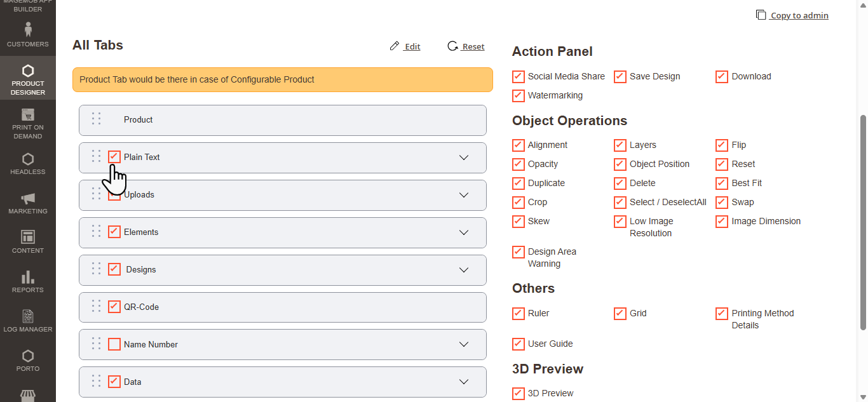This screenshot has height=402, width=868.
Task: Expand the Plain Text tab row
Action: pyautogui.click(x=464, y=157)
